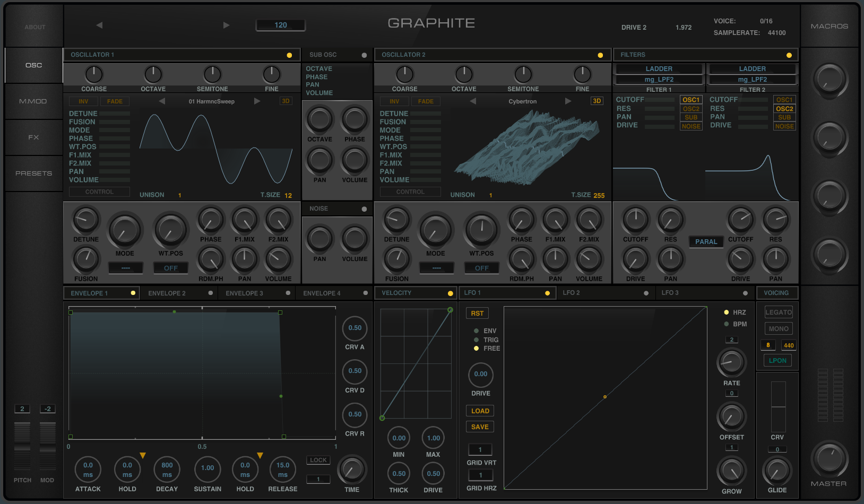Select the TRIG mode for LFO 1
Screen dimensions: 864x504
[x=477, y=340]
